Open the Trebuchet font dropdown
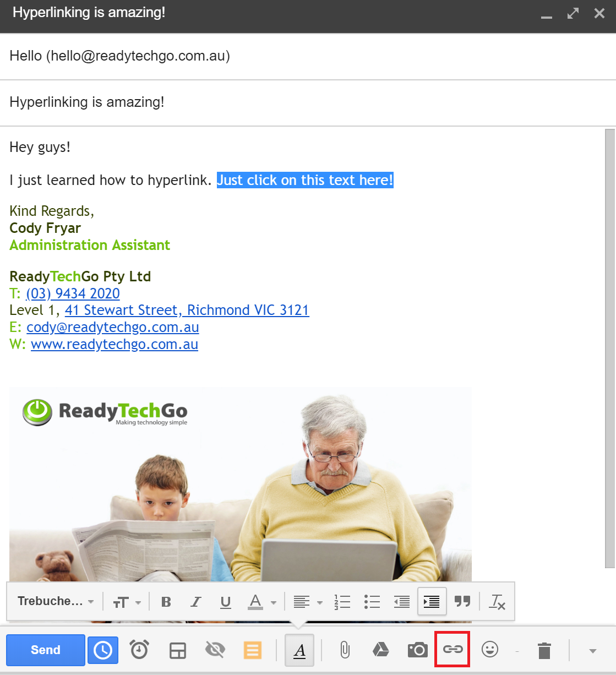 tap(55, 601)
